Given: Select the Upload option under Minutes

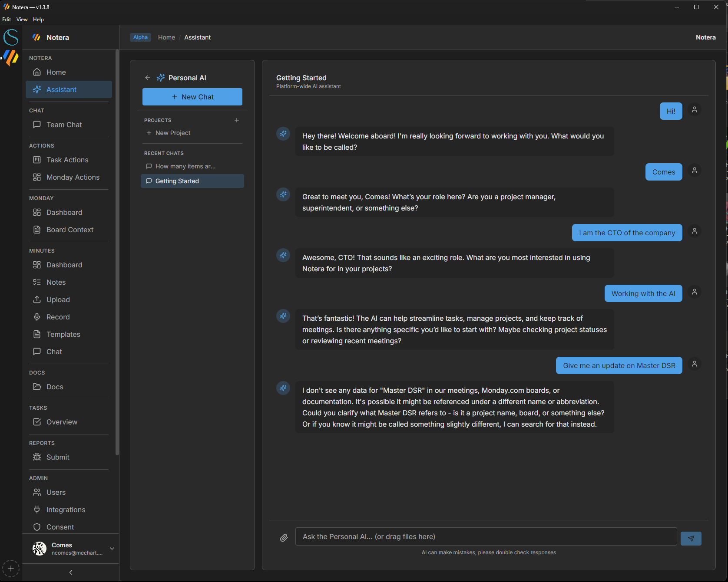Looking at the screenshot, I should (58, 299).
